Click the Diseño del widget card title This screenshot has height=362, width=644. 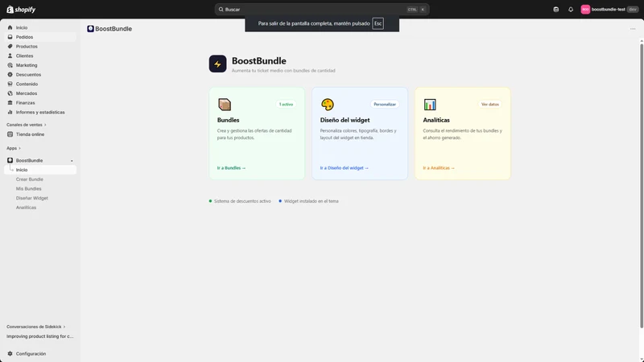pos(345,120)
